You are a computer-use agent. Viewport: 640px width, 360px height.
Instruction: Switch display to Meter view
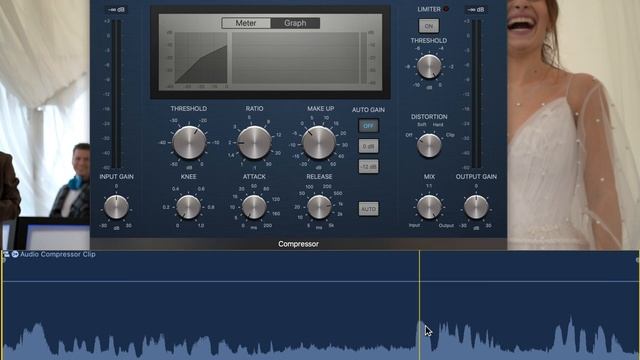click(246, 23)
